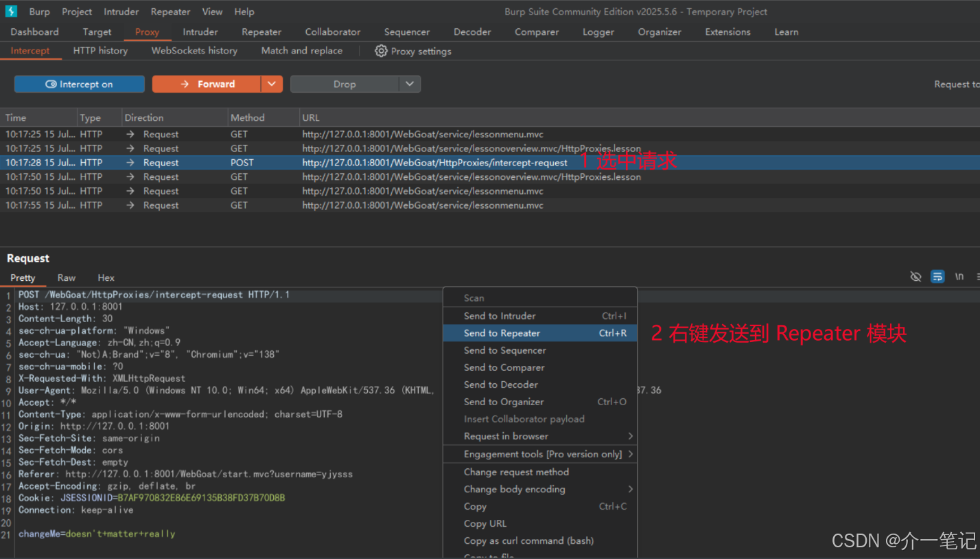The image size is (980, 559).
Task: Switch to the Comparer tab
Action: tap(535, 32)
